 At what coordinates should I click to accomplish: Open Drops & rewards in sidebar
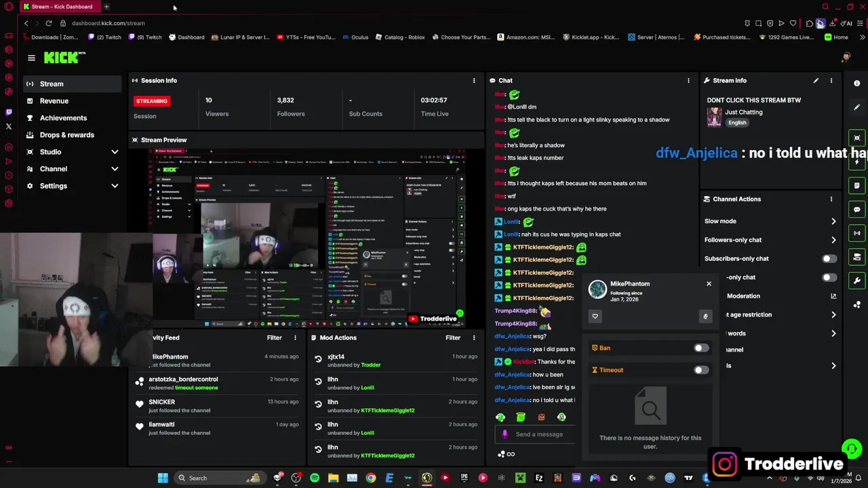pos(71,135)
